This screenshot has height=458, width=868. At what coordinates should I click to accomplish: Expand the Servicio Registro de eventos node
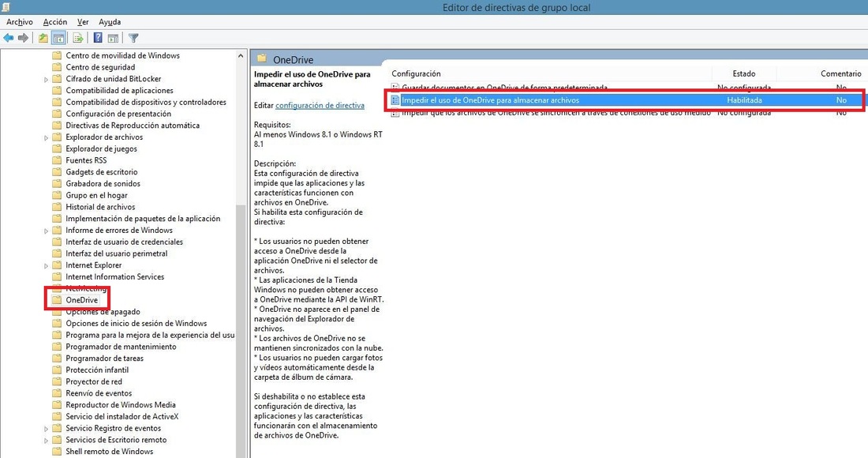click(46, 428)
